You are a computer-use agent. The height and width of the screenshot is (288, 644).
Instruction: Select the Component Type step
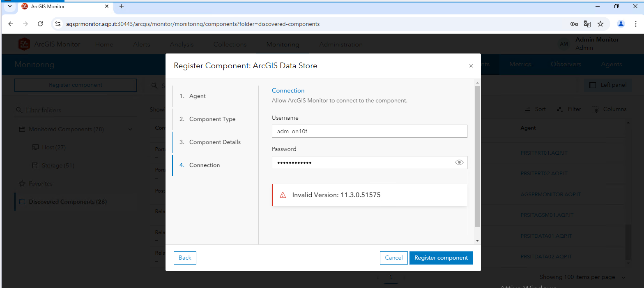tap(212, 119)
